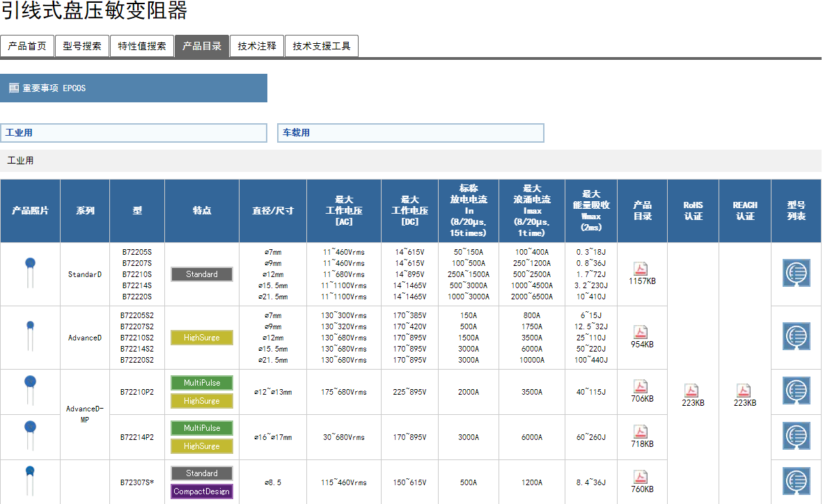
Task: Click the purple CompactDesign feature label
Action: tap(202, 491)
